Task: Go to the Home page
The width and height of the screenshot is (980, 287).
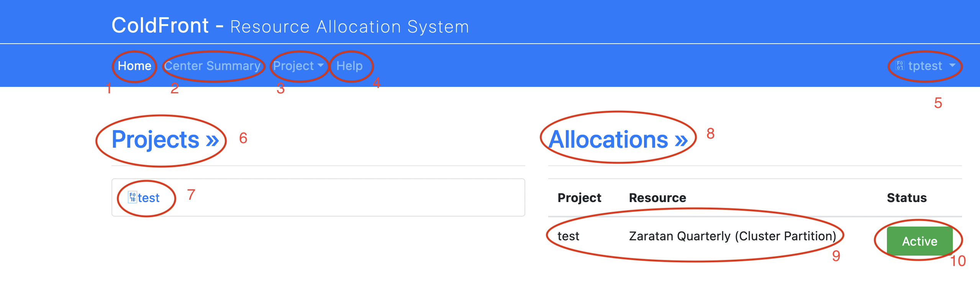Action: pos(134,66)
